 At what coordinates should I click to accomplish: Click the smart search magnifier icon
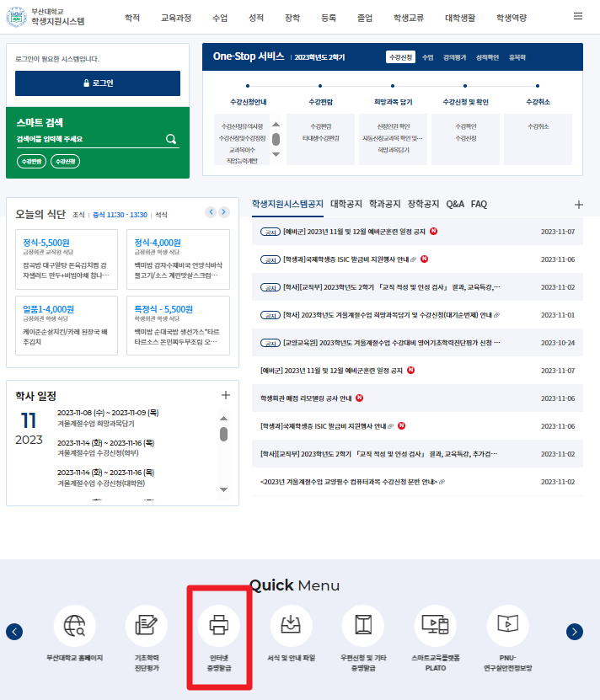[x=170, y=139]
